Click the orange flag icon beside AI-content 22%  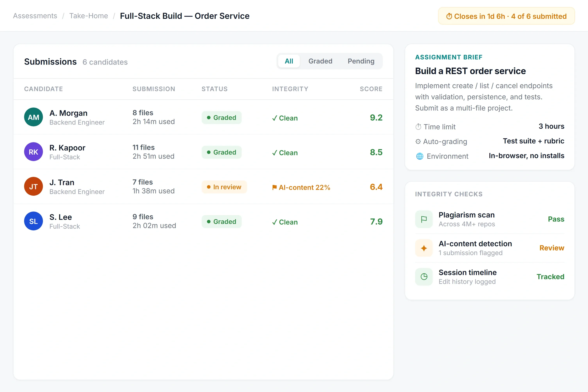tap(275, 187)
